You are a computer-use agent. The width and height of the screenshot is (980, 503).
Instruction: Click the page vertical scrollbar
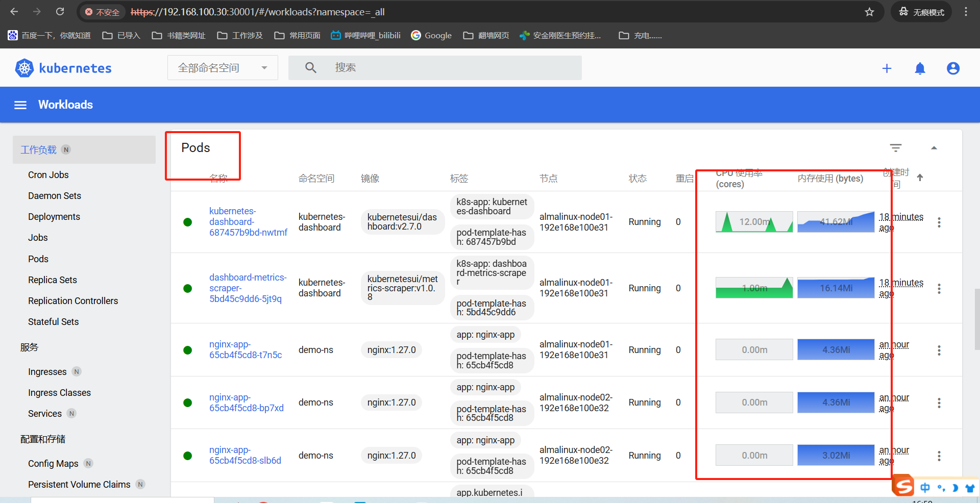(x=977, y=319)
